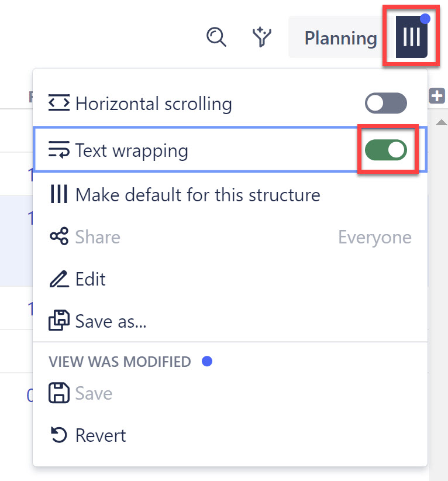Click the Revert undo icon
Screen dimensions: 448x481
click(x=58, y=435)
